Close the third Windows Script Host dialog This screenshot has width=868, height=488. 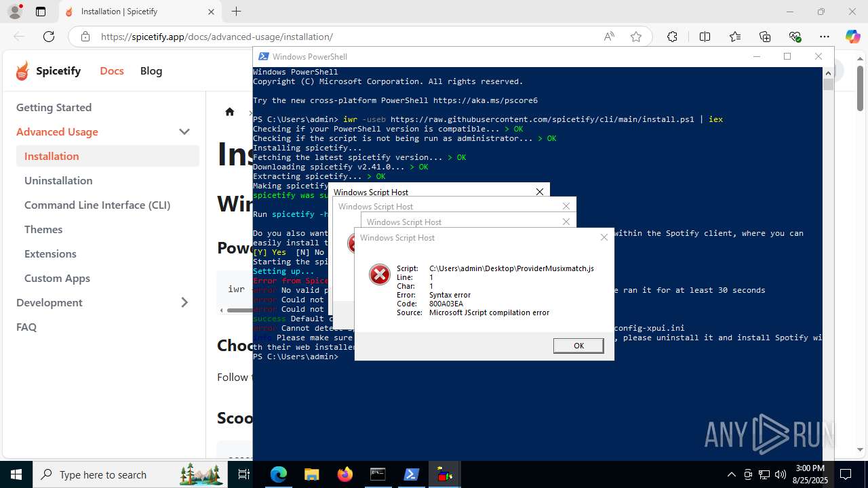[x=566, y=222]
